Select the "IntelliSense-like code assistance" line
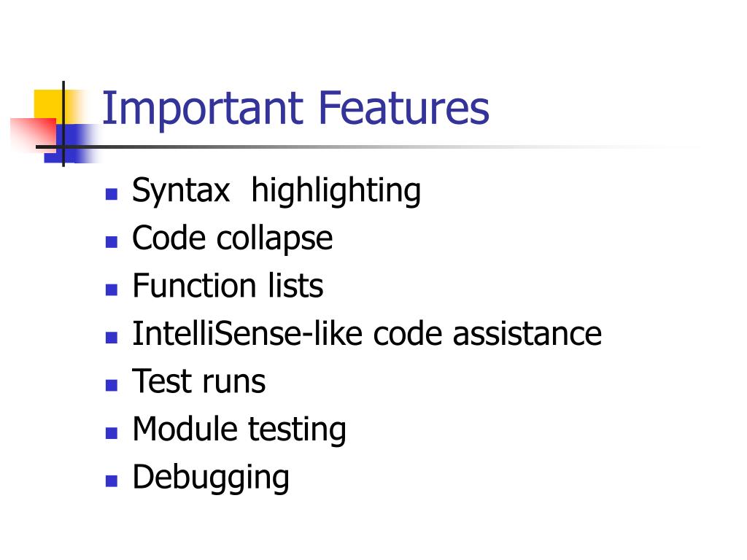The width and height of the screenshot is (747, 560). pyautogui.click(x=367, y=333)
